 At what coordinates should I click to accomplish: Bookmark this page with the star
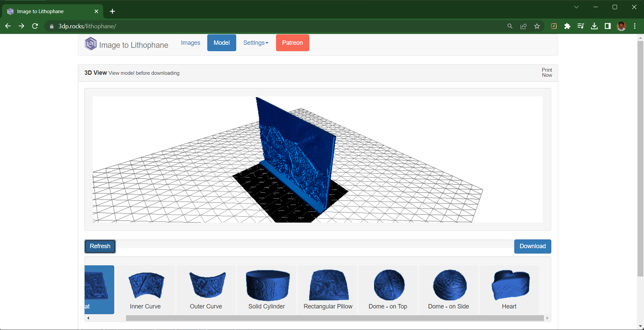tap(537, 26)
